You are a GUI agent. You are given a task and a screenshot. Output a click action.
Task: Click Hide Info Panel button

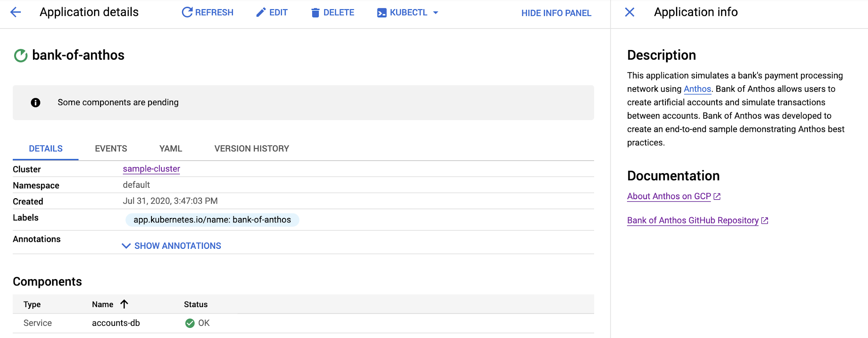[556, 13]
